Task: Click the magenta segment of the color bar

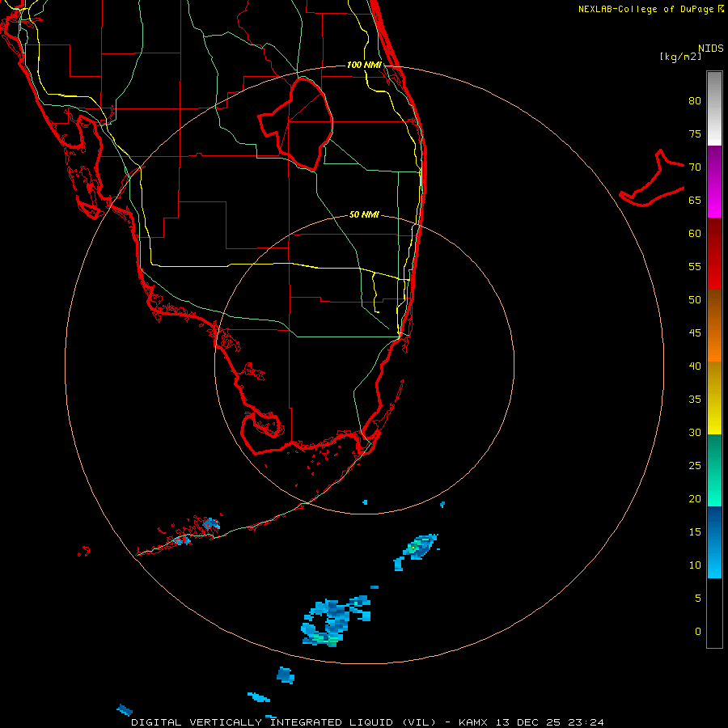Action: tap(714, 201)
